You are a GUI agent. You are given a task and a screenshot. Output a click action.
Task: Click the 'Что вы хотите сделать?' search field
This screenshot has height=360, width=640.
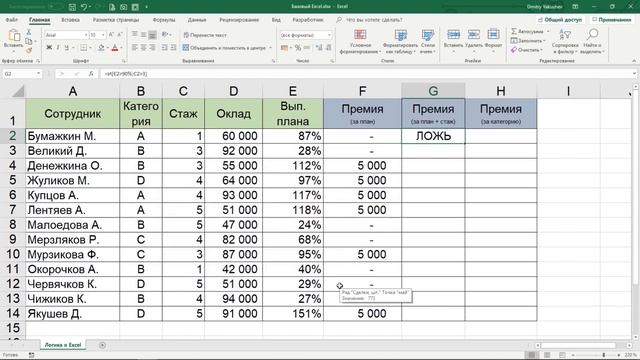tap(373, 20)
